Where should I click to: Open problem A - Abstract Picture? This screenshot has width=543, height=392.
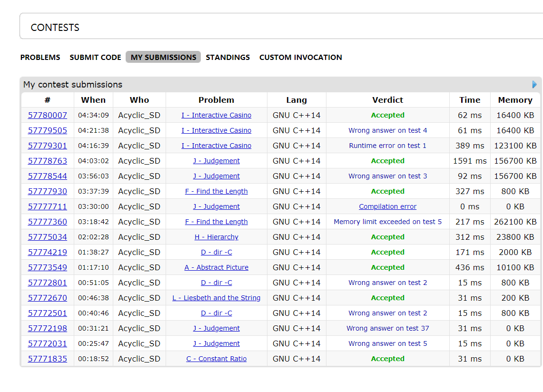tap(216, 267)
